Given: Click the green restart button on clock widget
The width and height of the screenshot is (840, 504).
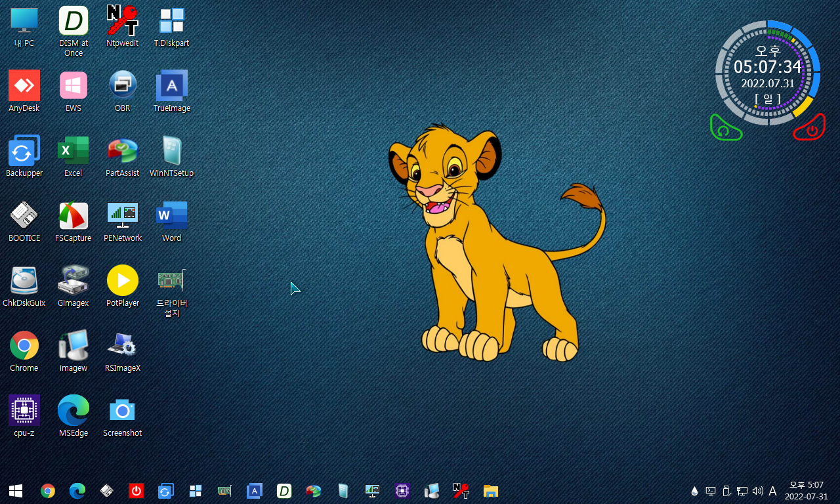Looking at the screenshot, I should tap(724, 129).
